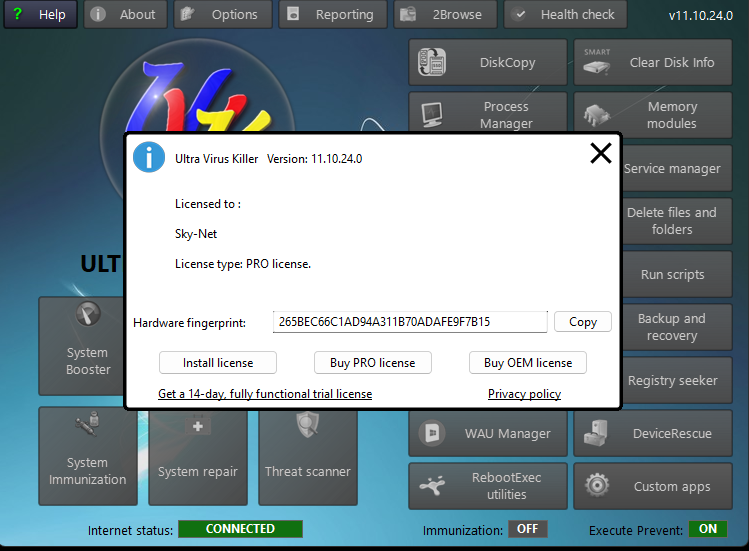749x551 pixels.
Task: Click the info icon on About button
Action: tap(98, 14)
